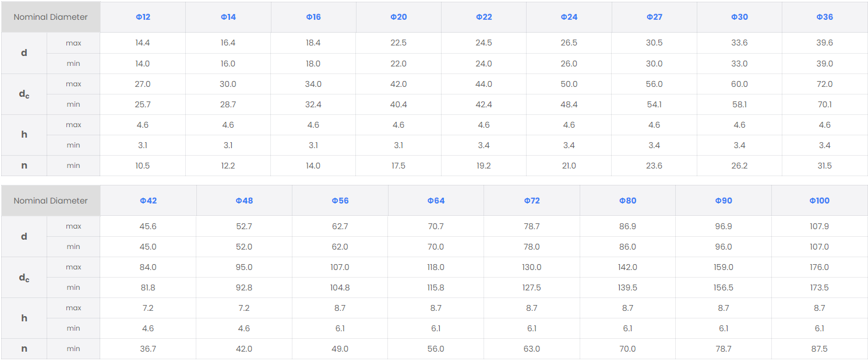
Task: Select the h max value 7.2 for Φ48
Action: [x=244, y=309]
